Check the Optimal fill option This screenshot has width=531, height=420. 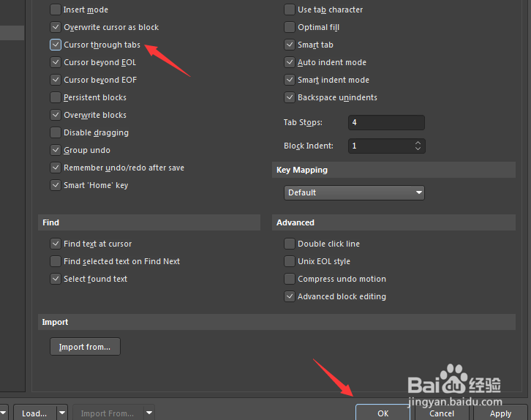[289, 27]
